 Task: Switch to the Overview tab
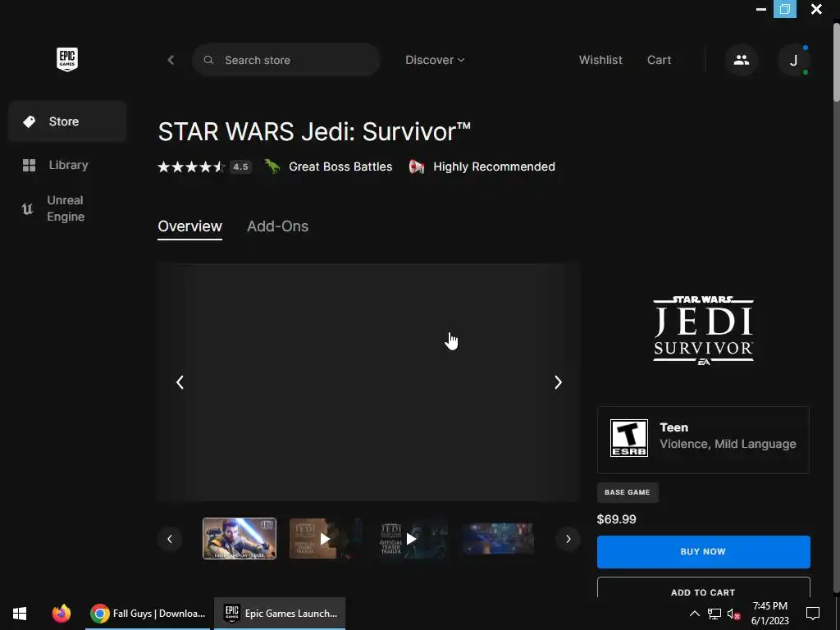pyautogui.click(x=189, y=226)
